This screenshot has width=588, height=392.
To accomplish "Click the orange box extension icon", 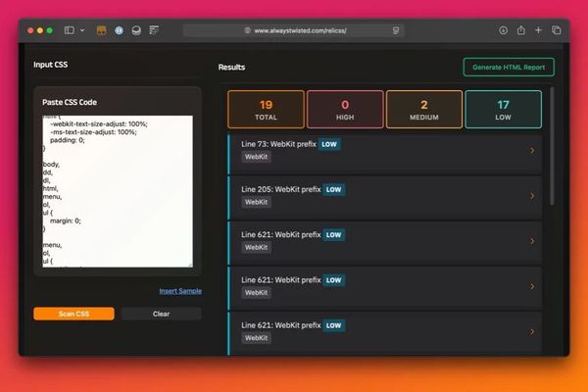I will pyautogui.click(x=101, y=30).
